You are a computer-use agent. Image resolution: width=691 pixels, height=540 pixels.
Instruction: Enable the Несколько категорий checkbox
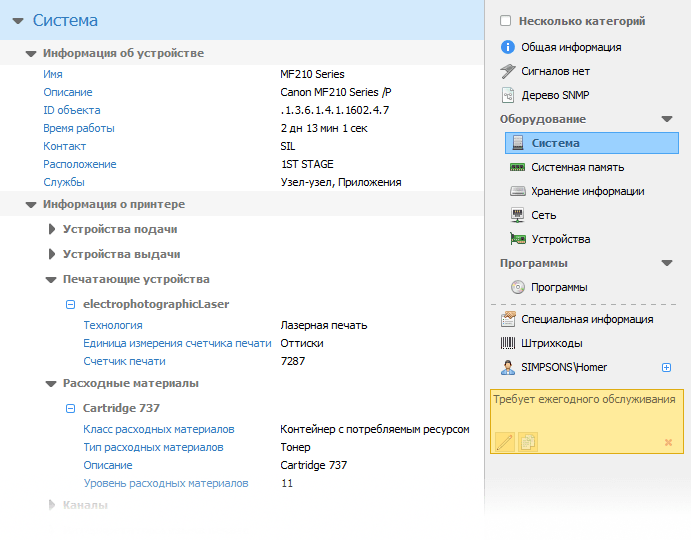pos(505,21)
